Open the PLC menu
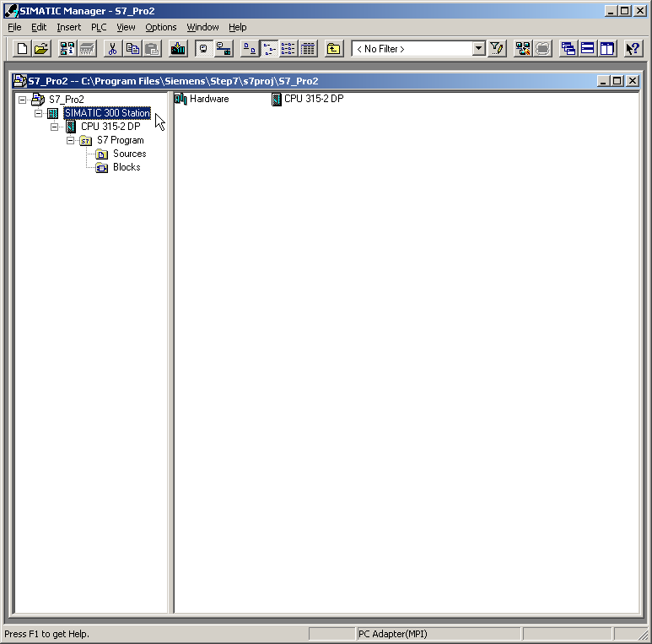 pyautogui.click(x=99, y=27)
